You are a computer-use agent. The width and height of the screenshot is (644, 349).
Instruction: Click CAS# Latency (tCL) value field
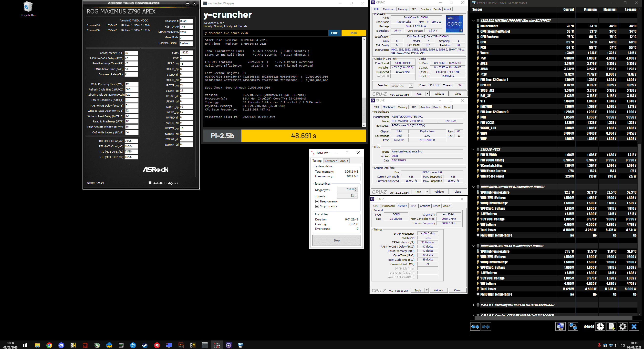coord(131,53)
